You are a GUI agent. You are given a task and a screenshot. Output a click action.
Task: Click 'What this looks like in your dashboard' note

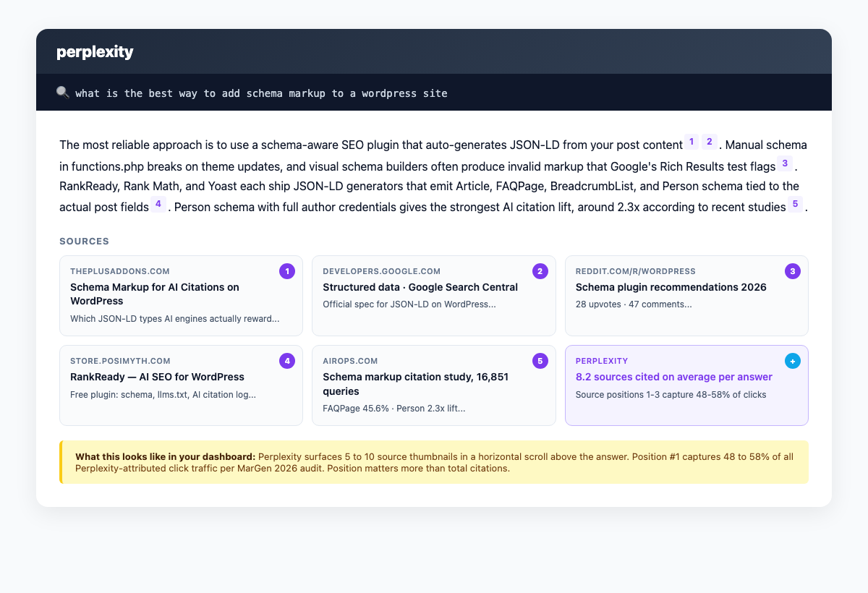(x=434, y=462)
